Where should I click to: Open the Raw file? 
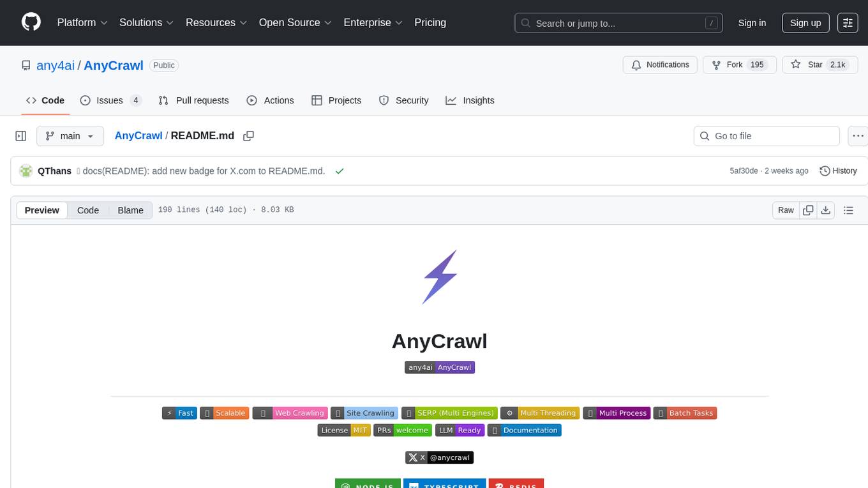pos(786,210)
